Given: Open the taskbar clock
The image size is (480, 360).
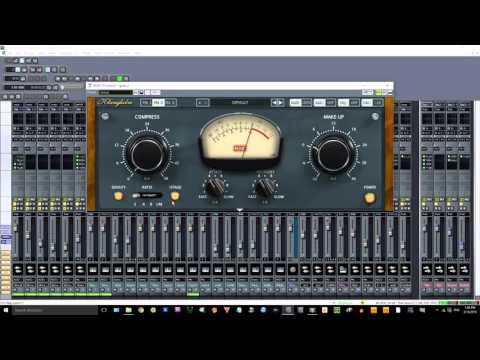Looking at the screenshot, I should point(469,310).
